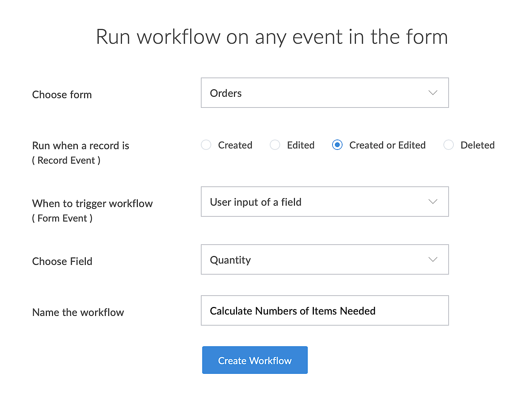
Task: Pick the Deleted radio button
Action: tap(449, 145)
